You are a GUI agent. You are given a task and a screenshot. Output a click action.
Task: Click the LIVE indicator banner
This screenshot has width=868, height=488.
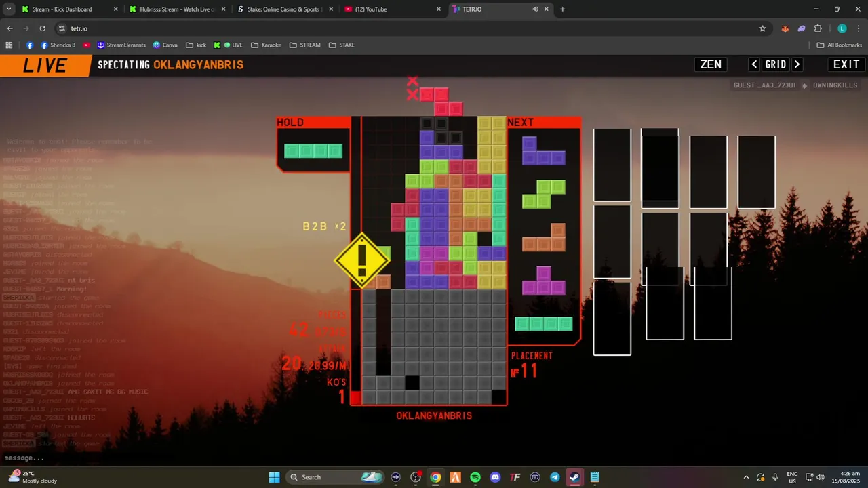point(45,66)
